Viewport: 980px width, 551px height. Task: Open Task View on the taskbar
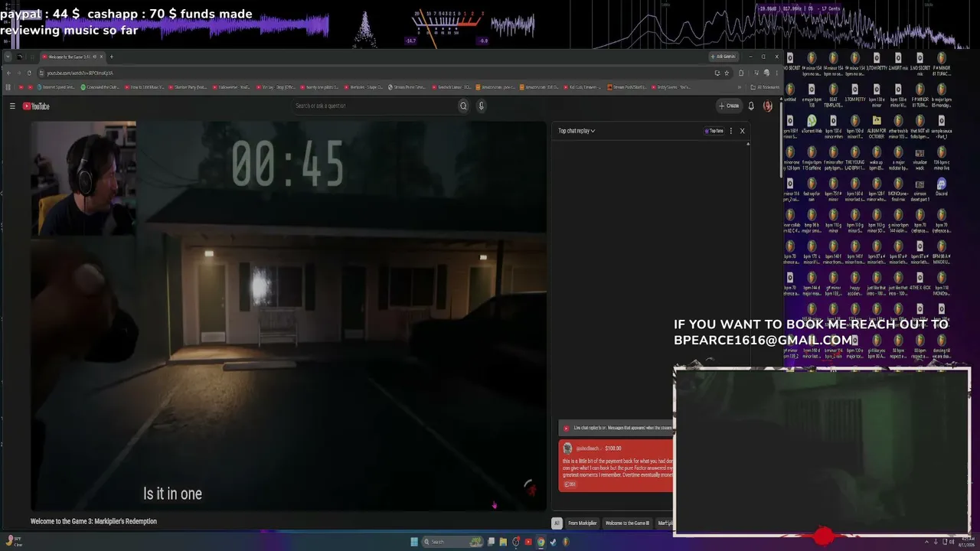(x=491, y=542)
